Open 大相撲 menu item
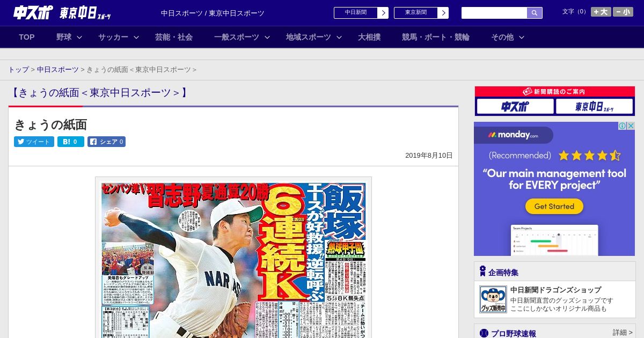 pyautogui.click(x=369, y=37)
